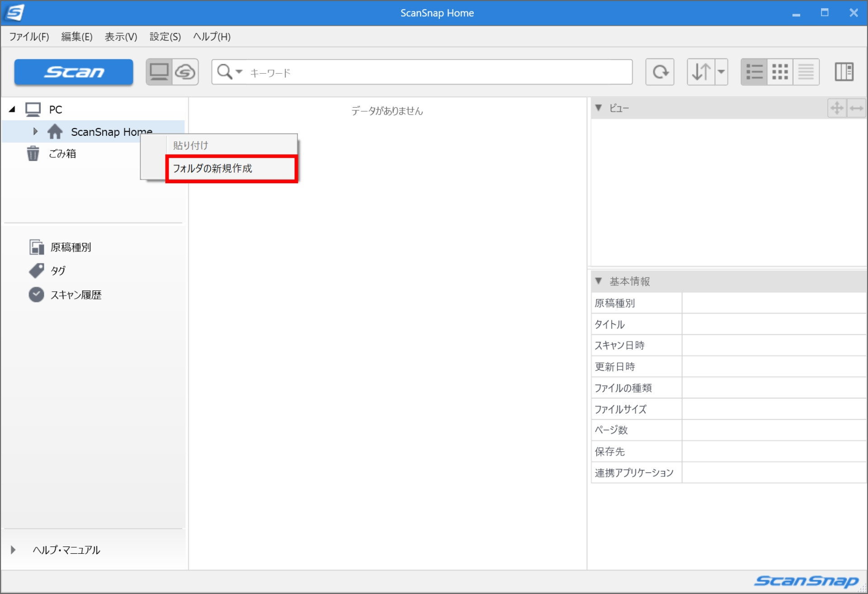Screen dimensions: 868x594
Task: Switch to ScanSnap Cloud display mode icon
Action: coord(185,72)
